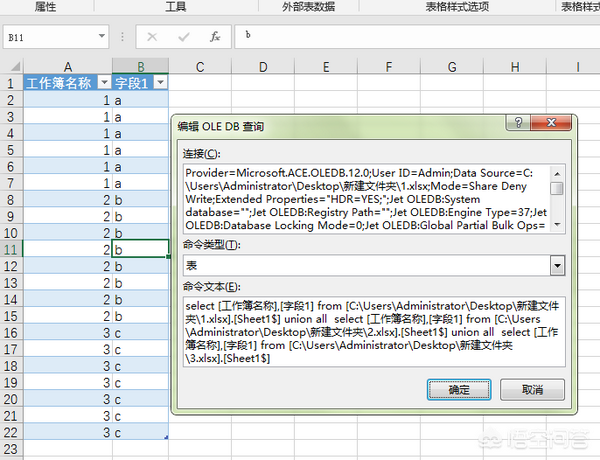Click the 命令类型 field showing 表
This screenshot has height=460, width=600.
[367, 266]
